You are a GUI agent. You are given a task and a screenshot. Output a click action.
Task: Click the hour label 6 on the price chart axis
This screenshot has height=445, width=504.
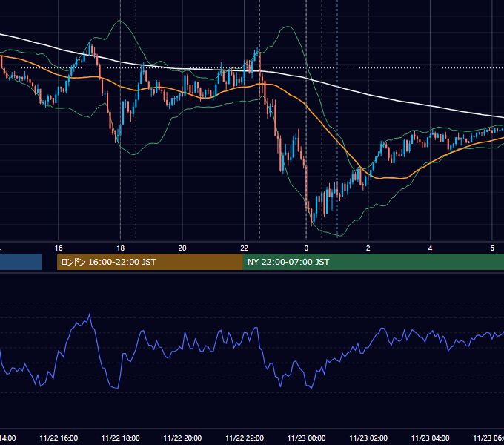point(492,248)
